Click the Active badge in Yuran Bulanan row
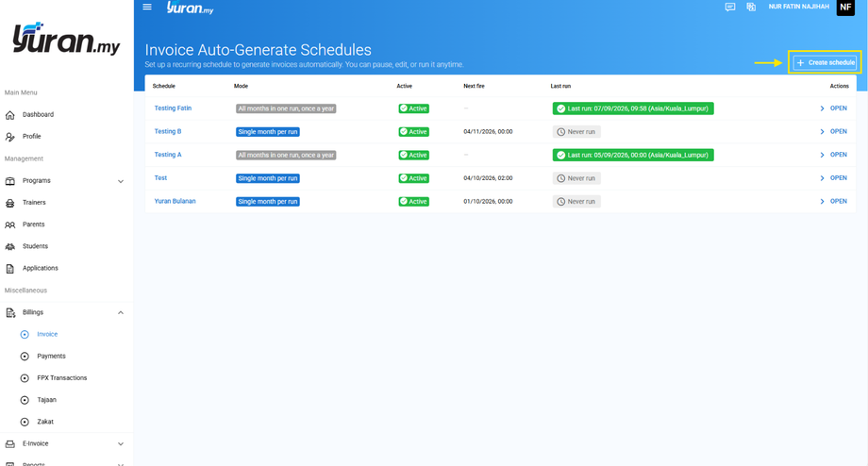 point(413,202)
